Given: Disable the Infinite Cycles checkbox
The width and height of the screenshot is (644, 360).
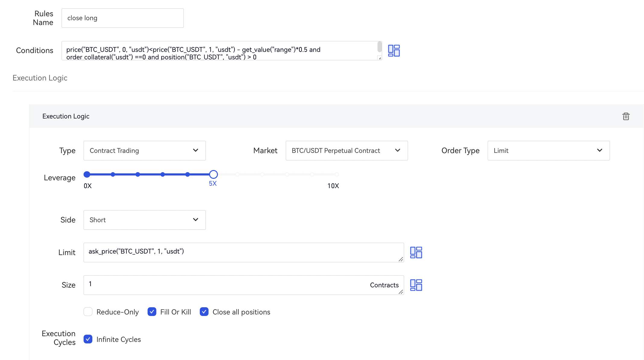Looking at the screenshot, I should (88, 339).
